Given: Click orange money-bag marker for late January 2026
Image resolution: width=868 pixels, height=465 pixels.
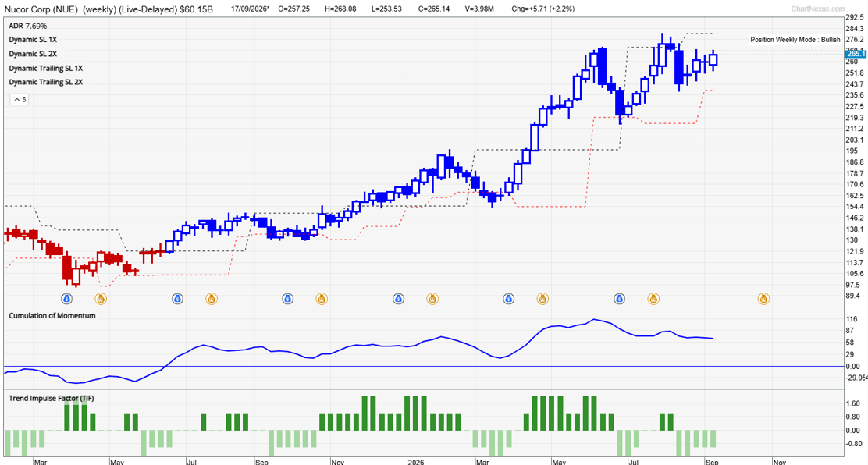Looking at the screenshot, I should [x=432, y=299].
